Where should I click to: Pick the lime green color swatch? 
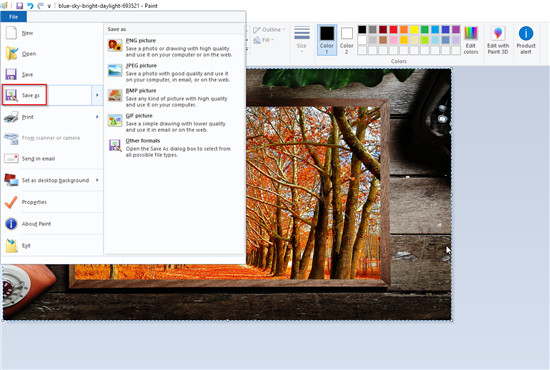tap(424, 40)
